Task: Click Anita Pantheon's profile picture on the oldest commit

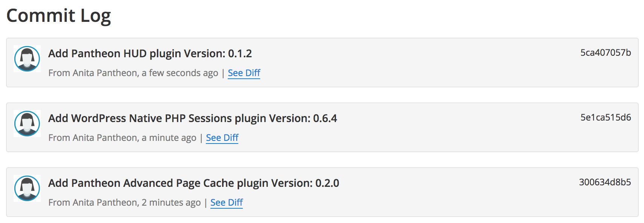Action: point(26,188)
